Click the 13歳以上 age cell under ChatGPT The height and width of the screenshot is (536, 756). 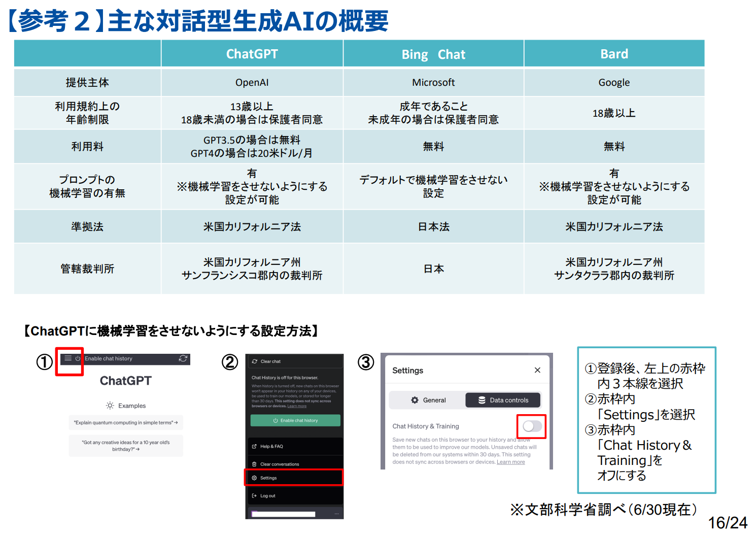point(252,113)
